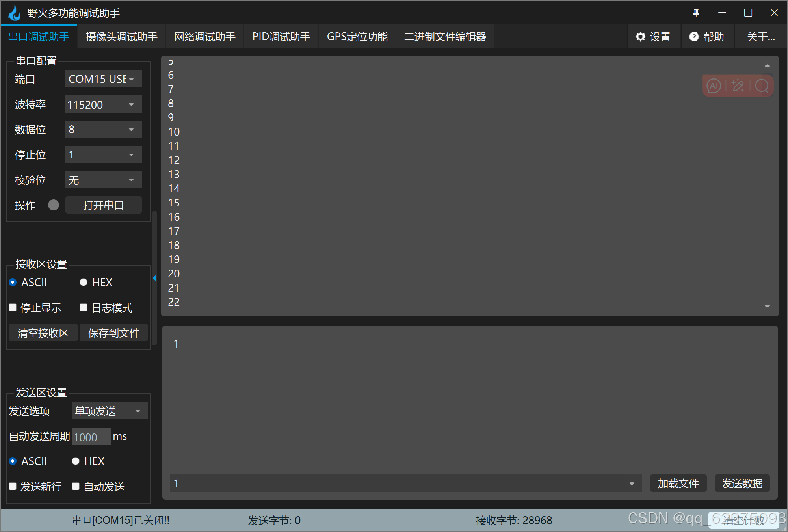The height and width of the screenshot is (532, 788).
Task: Click the help question mark icon
Action: [694, 37]
